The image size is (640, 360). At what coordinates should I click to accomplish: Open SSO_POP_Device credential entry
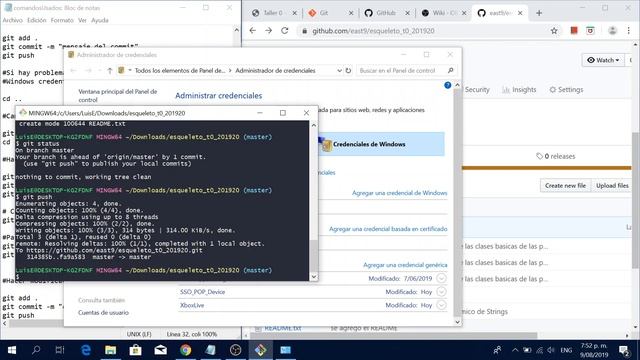(202, 292)
